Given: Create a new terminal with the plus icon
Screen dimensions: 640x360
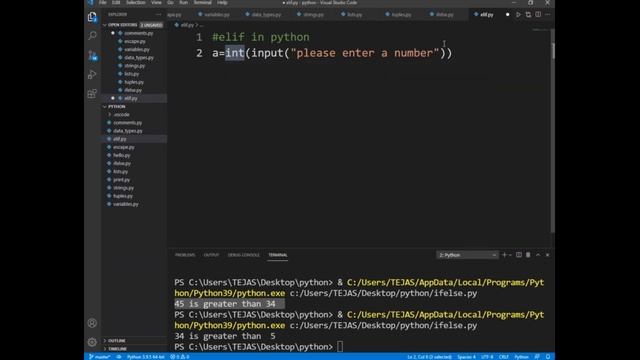Looking at the screenshot, I should (504, 255).
